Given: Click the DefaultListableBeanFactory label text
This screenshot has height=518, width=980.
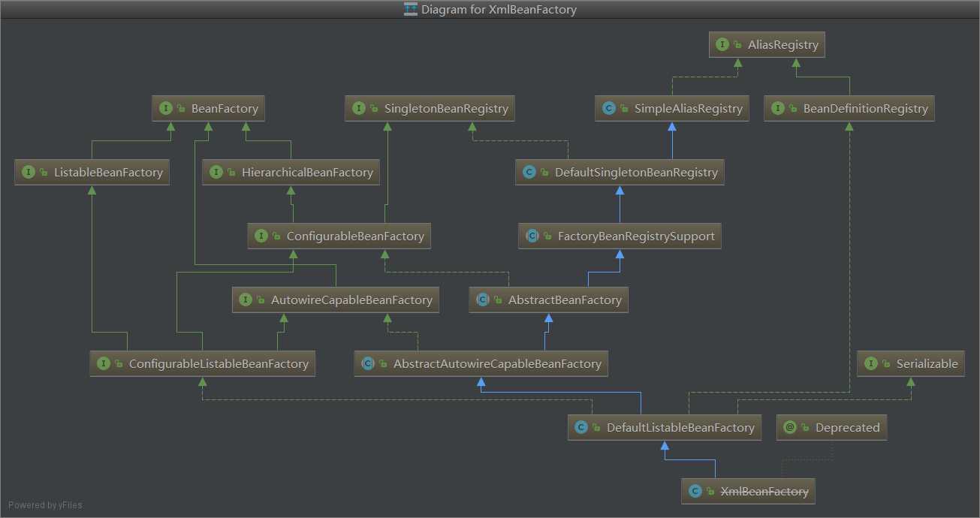Looking at the screenshot, I should (x=680, y=428).
